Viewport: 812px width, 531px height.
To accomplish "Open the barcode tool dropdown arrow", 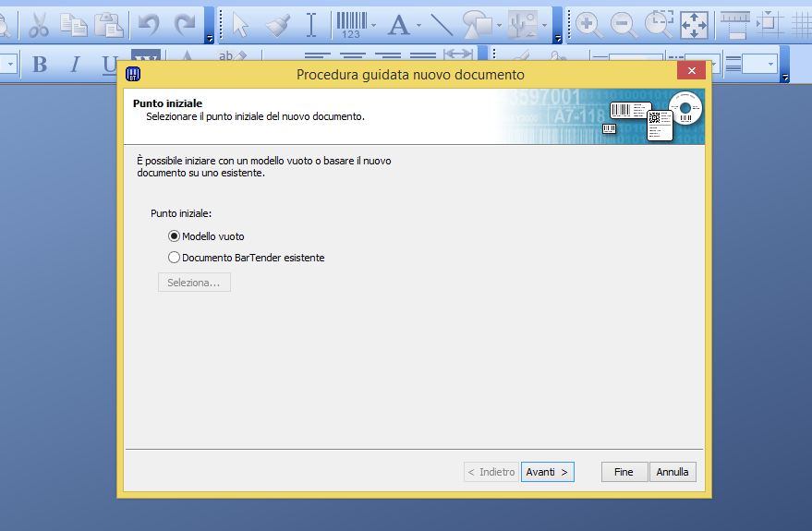I will coord(373,25).
